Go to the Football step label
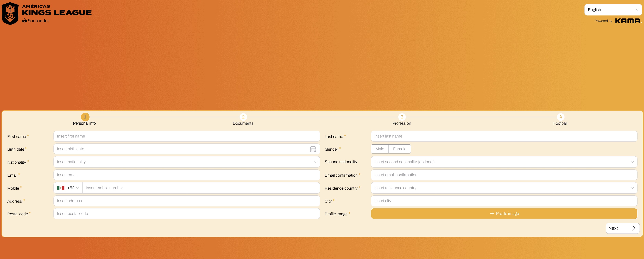This screenshot has width=644, height=259. [x=560, y=123]
